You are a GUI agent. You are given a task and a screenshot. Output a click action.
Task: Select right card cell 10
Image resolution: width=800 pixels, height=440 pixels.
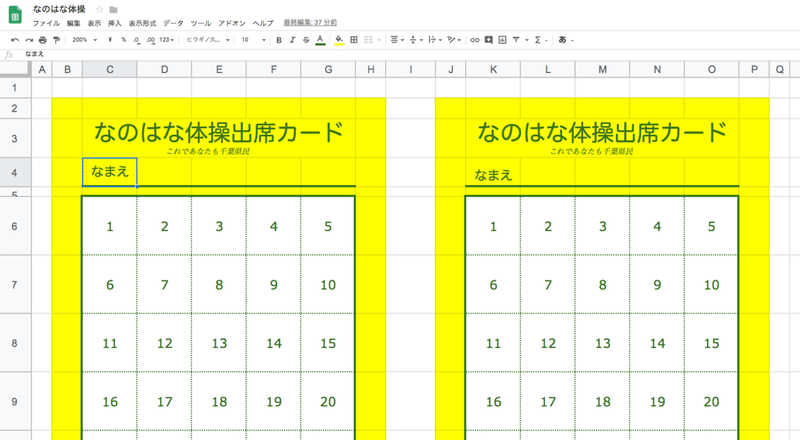click(x=712, y=284)
